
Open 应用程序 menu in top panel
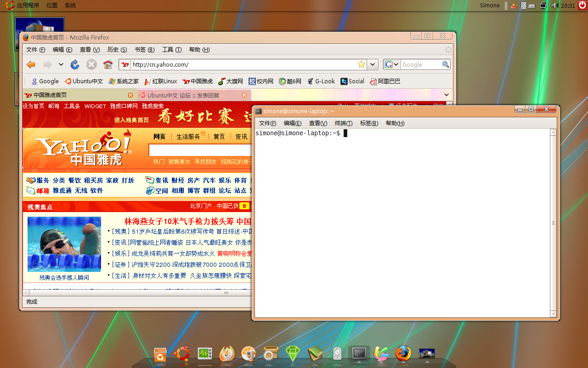28,6
